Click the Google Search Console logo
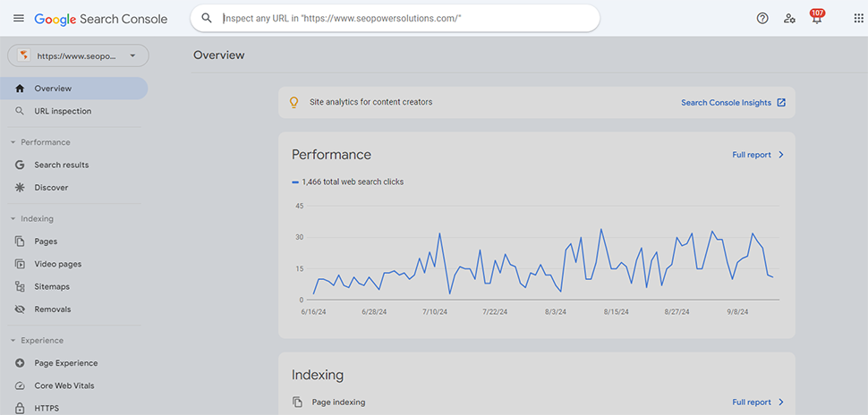 click(101, 19)
